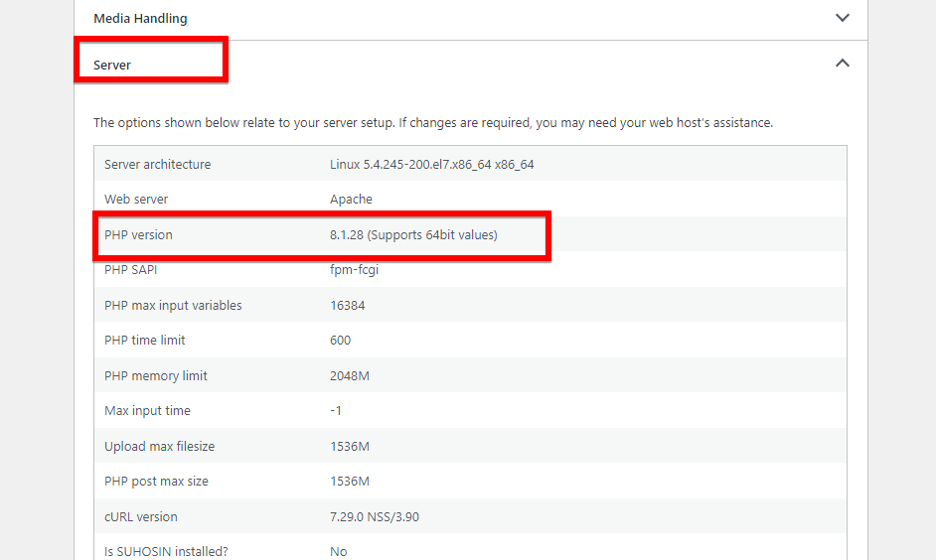
Task: Select the 8.1.28 PHP version value
Action: point(413,234)
